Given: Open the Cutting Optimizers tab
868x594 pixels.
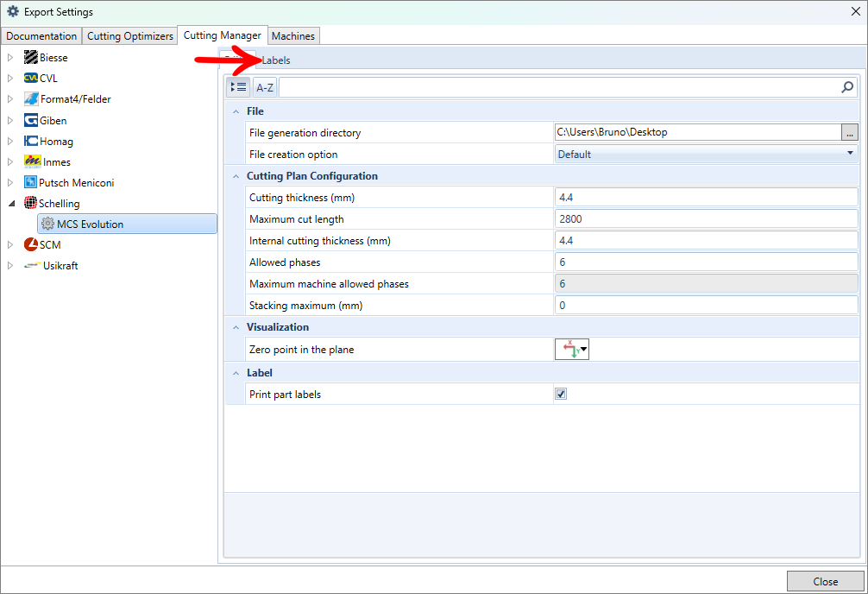Looking at the screenshot, I should click(x=130, y=36).
